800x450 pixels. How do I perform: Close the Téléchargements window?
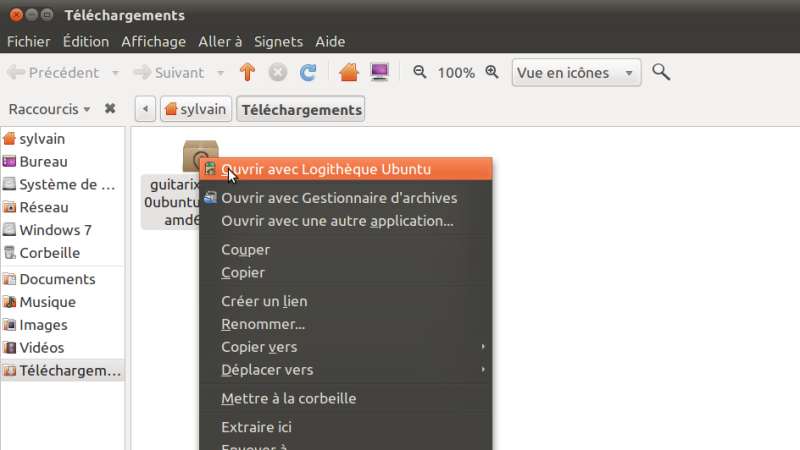coord(16,15)
